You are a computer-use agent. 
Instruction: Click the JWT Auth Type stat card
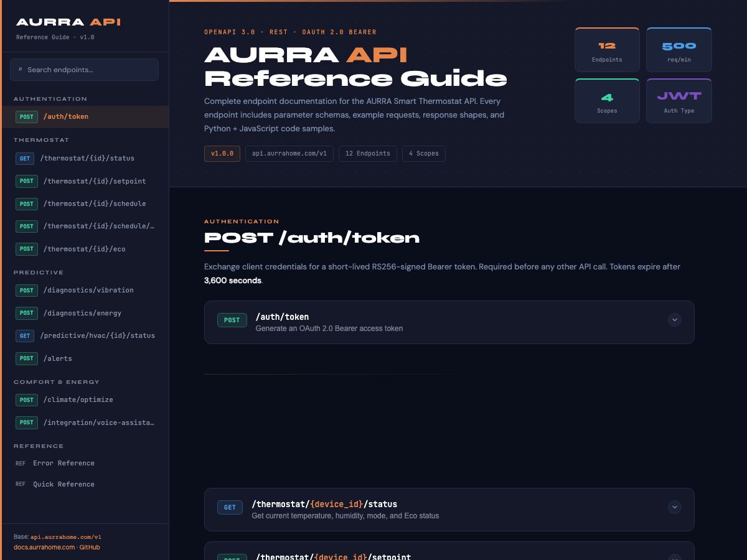click(x=679, y=101)
